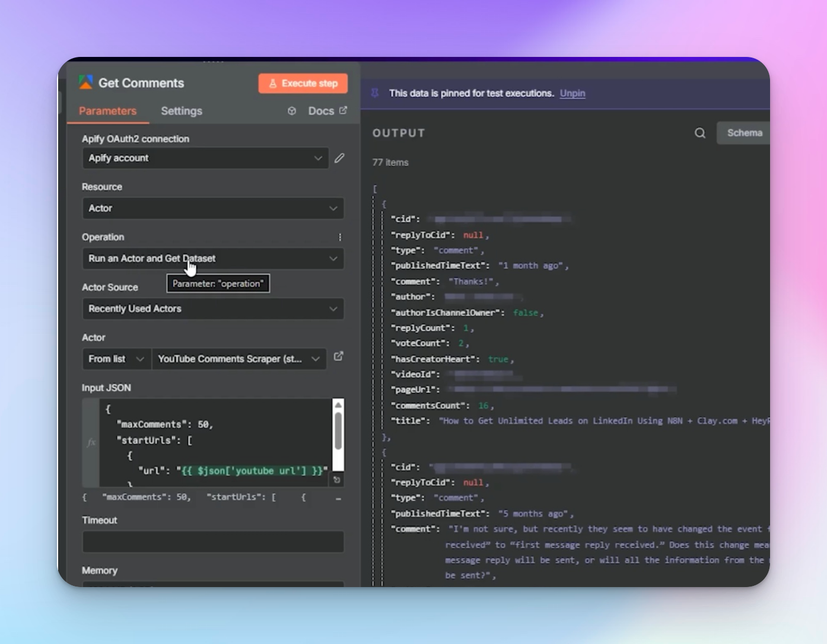Click the Timeout input field
The height and width of the screenshot is (644, 827).
[213, 542]
